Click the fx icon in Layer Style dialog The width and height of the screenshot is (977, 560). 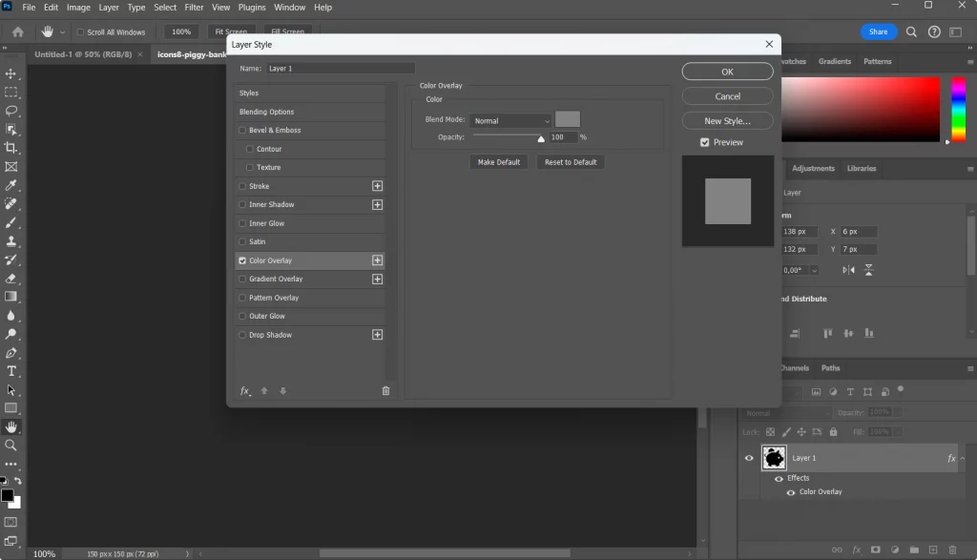point(245,391)
